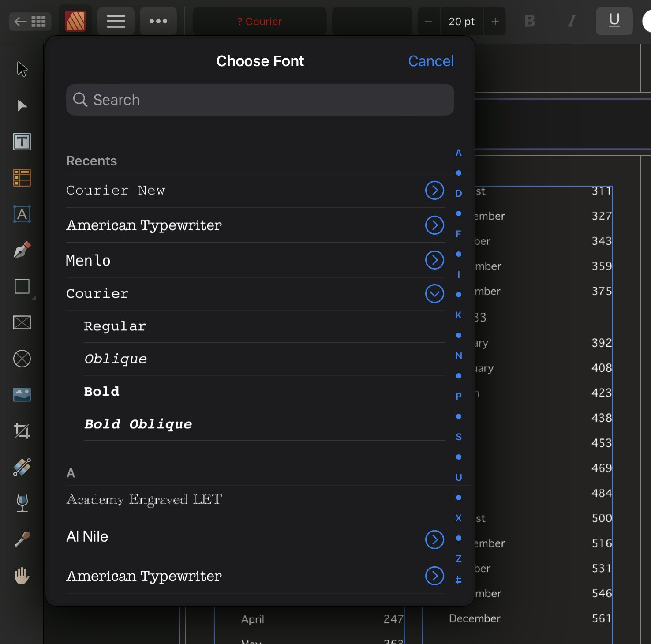Choose the Courier Oblique style
Screen dimensions: 651x644
(265, 359)
